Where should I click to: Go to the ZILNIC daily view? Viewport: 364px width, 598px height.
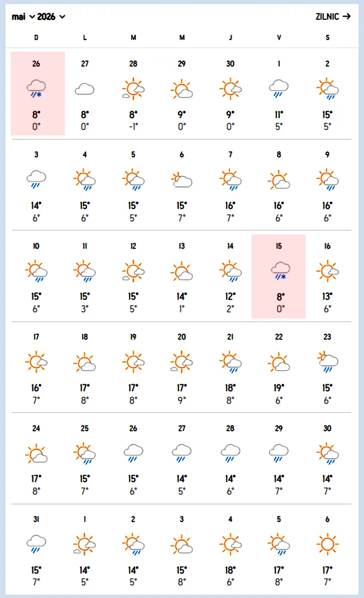point(333,17)
